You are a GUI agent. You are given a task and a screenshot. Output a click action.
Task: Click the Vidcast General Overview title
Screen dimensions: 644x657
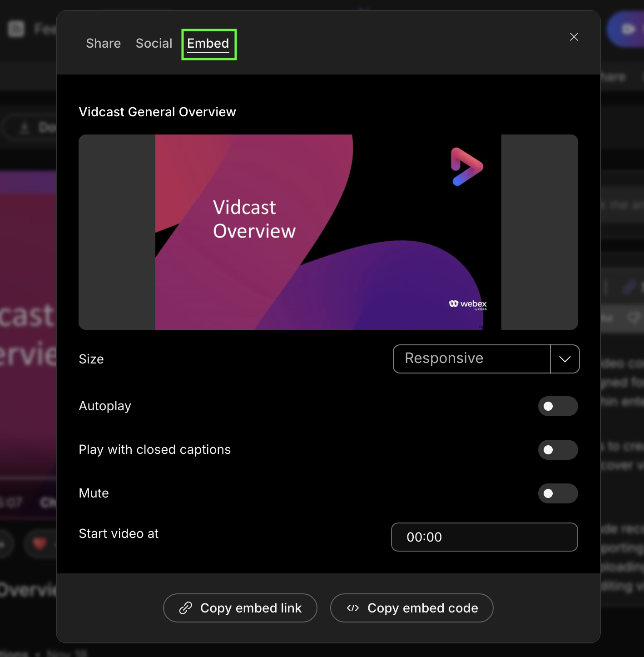click(158, 112)
